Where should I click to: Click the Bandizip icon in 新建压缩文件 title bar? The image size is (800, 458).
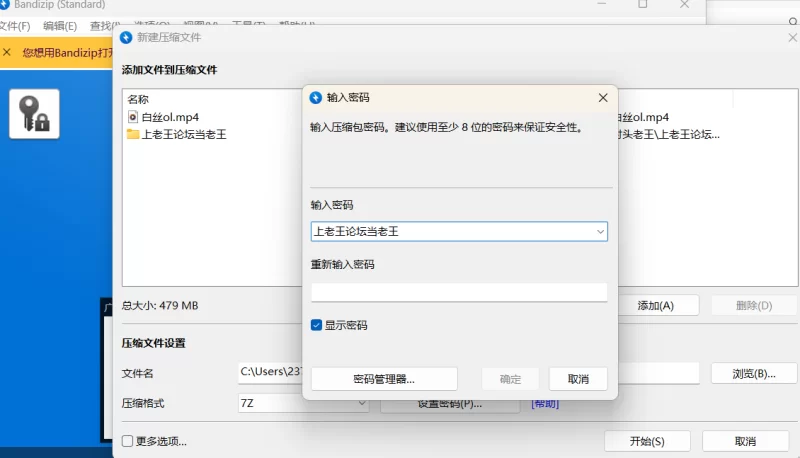pos(125,38)
